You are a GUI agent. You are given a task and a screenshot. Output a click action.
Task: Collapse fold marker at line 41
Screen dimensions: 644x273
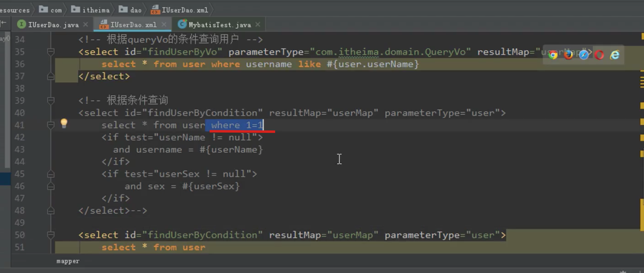[x=51, y=125]
